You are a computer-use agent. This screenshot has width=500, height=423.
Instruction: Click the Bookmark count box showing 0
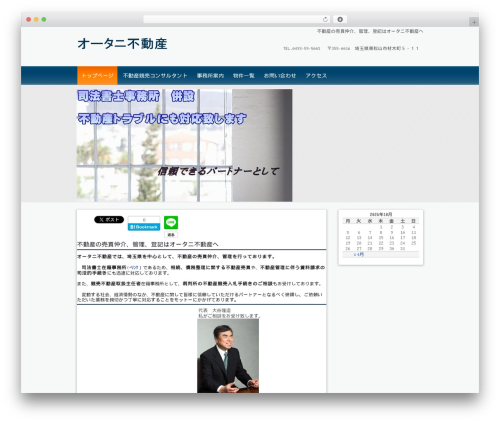pos(144,220)
